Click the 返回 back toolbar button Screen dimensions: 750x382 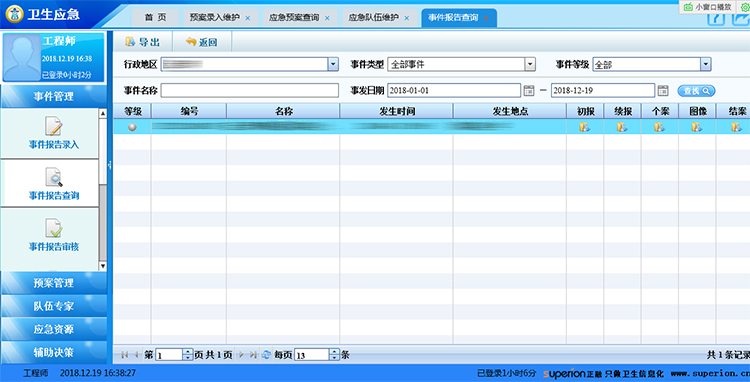click(202, 42)
